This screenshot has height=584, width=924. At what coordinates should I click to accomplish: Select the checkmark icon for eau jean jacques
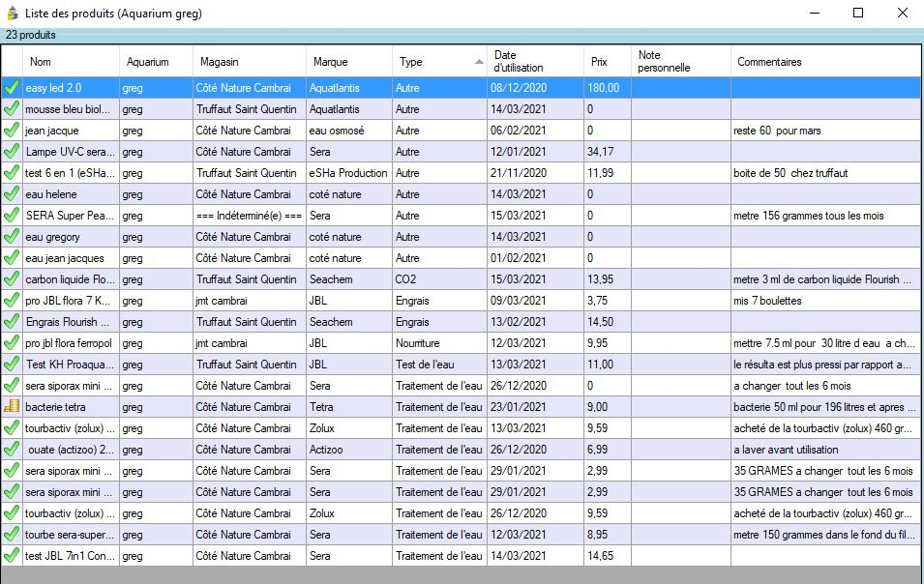(x=12, y=258)
